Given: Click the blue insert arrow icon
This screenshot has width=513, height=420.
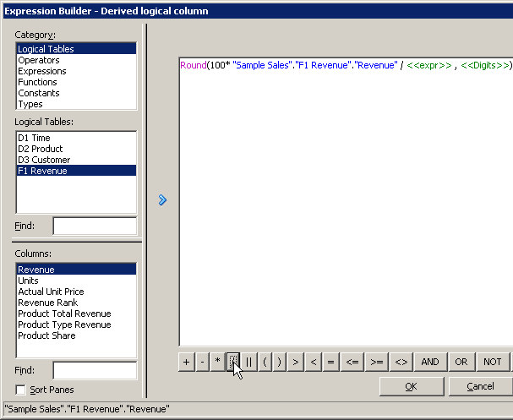Looking at the screenshot, I should click(x=162, y=200).
